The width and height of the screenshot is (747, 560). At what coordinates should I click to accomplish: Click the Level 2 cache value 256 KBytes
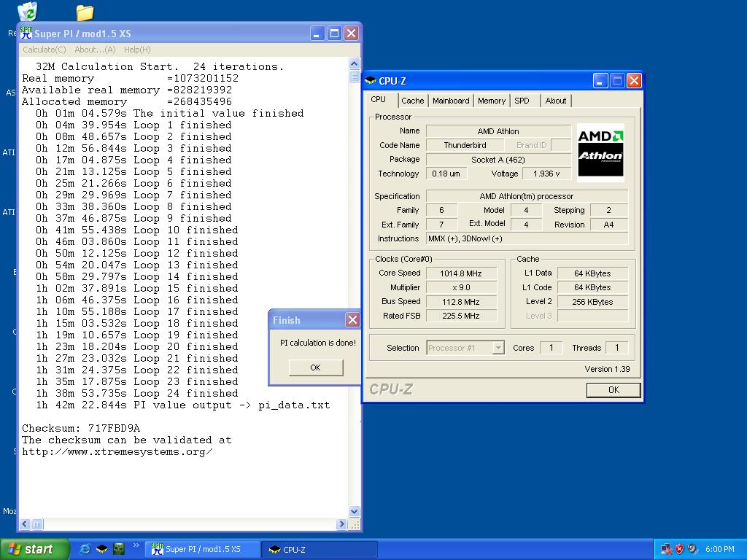coord(592,302)
